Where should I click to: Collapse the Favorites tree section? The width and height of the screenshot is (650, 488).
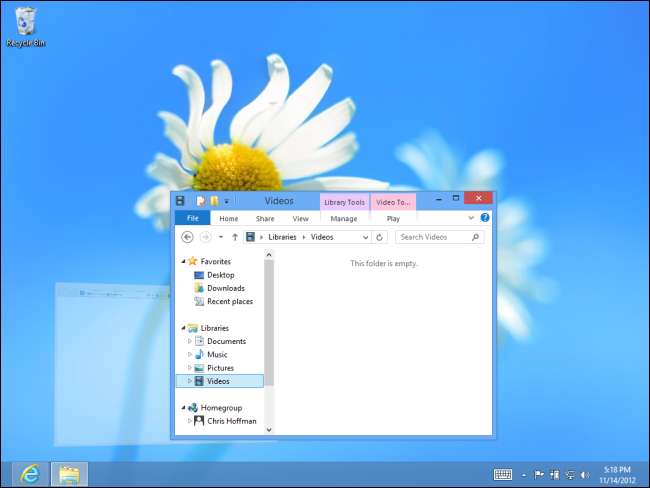coord(181,261)
